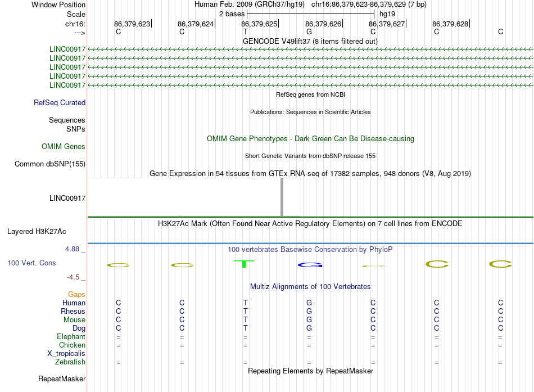This screenshot has height=392, width=534.
Task: Click the RepeatMasker track label
Action: tap(62, 379)
